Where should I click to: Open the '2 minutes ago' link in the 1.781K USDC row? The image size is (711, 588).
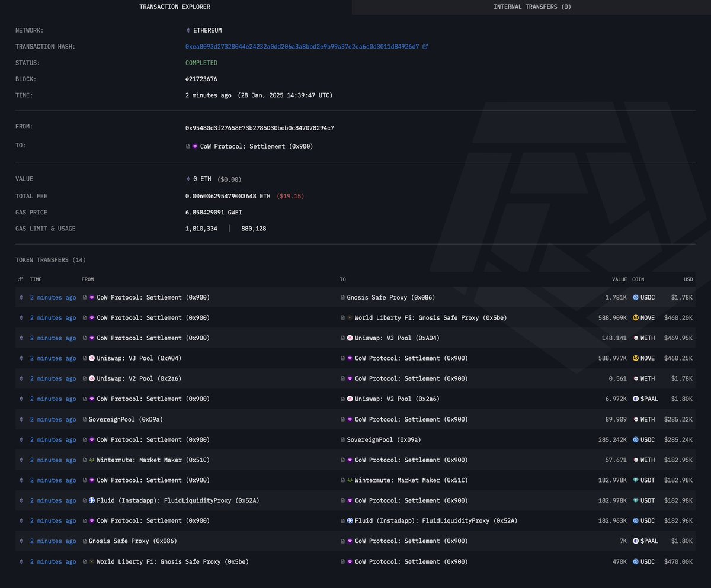[x=53, y=297]
